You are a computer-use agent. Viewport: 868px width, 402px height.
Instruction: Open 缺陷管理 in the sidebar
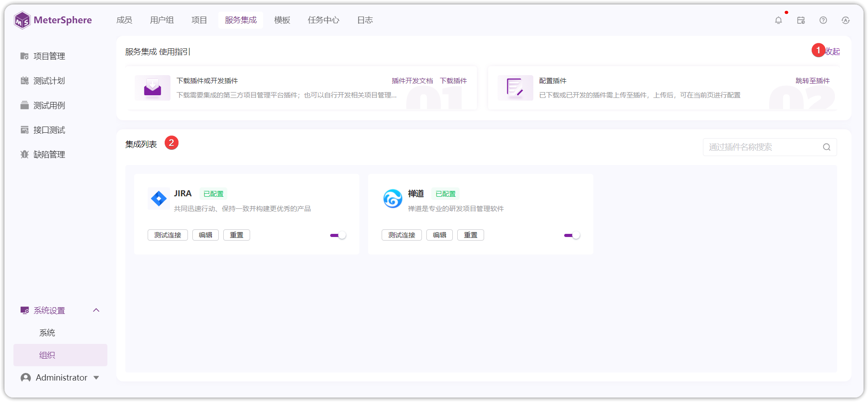tap(49, 154)
